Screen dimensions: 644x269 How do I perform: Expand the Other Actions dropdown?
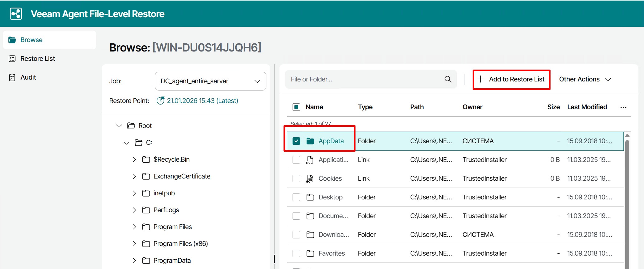pyautogui.click(x=584, y=79)
